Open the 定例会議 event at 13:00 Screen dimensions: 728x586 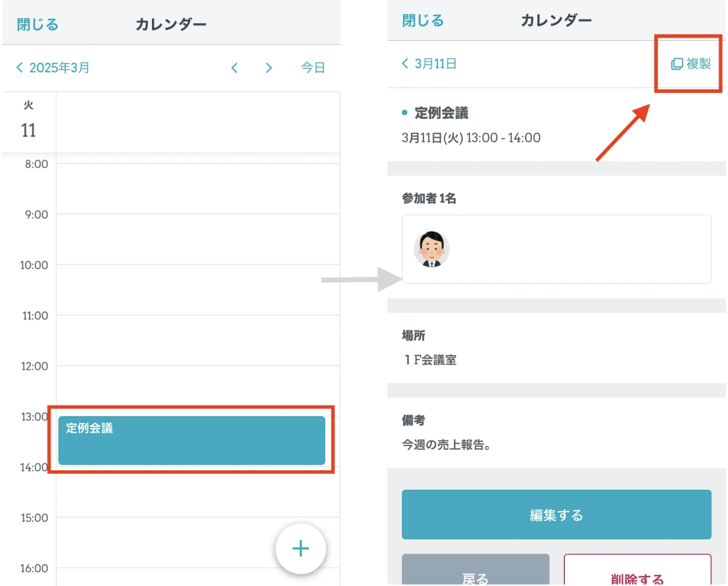(x=192, y=440)
